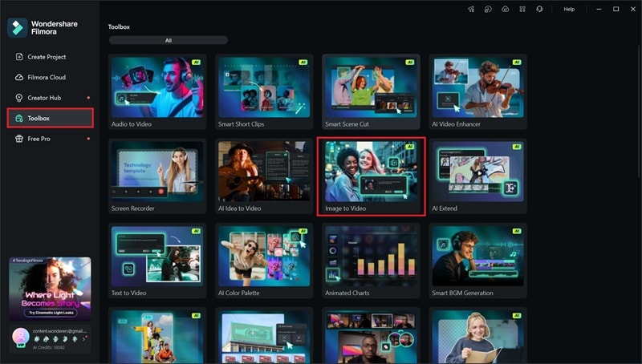Click the cloud upload icon in title bar
The image size is (642, 364).
(x=506, y=9)
